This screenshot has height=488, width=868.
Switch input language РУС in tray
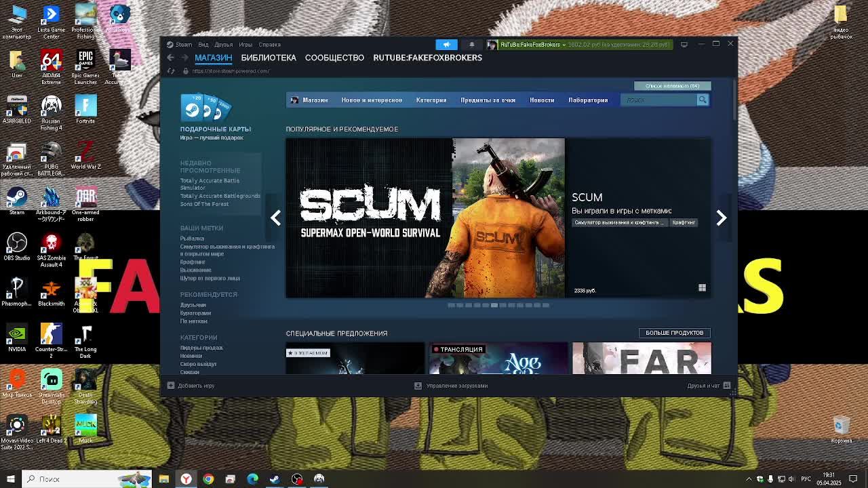806,479
